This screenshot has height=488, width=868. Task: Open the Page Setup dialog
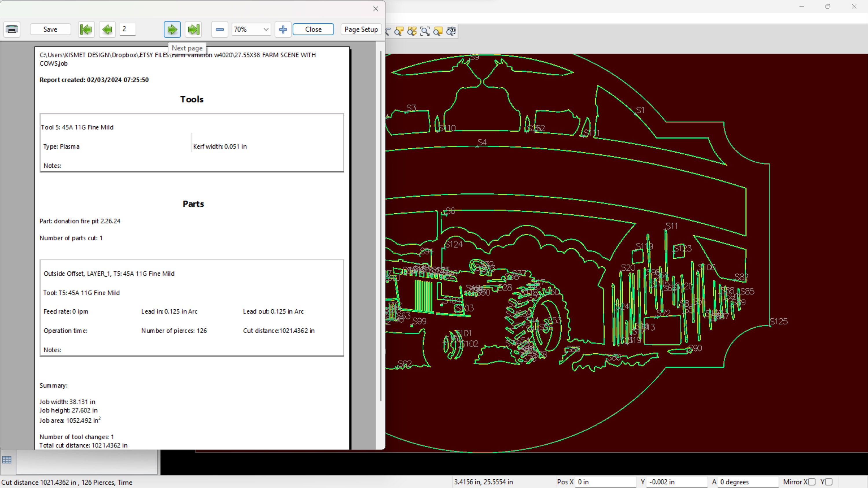361,29
